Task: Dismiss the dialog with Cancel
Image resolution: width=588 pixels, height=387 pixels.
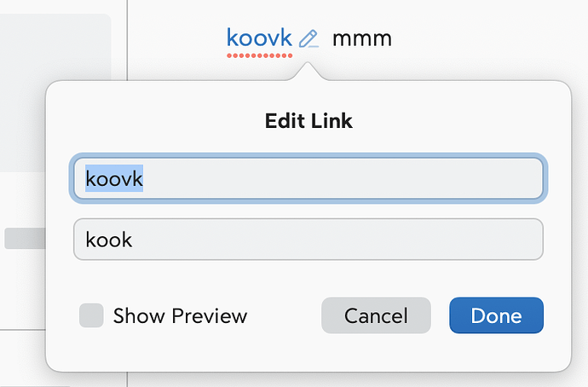Action: pos(376,315)
